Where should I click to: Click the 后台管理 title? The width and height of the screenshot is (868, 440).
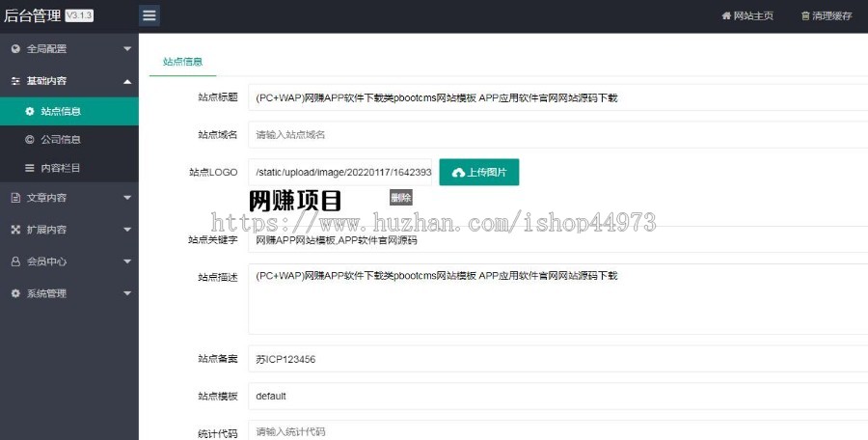pyautogui.click(x=33, y=16)
